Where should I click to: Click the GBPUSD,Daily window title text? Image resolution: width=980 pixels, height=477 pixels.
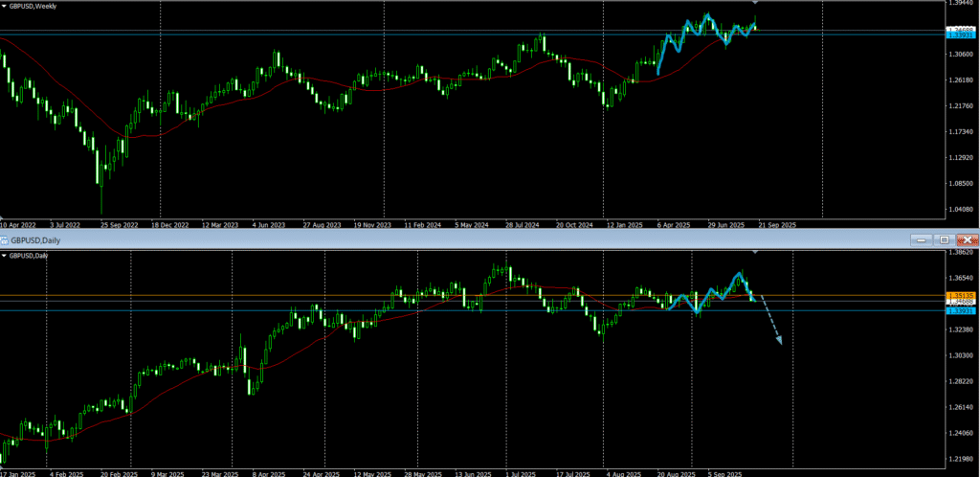click(36, 239)
